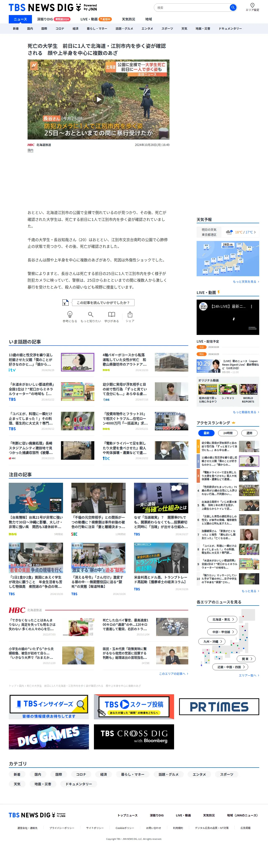
Task: Click ranking もっと見る link
Action: tap(250, 591)
